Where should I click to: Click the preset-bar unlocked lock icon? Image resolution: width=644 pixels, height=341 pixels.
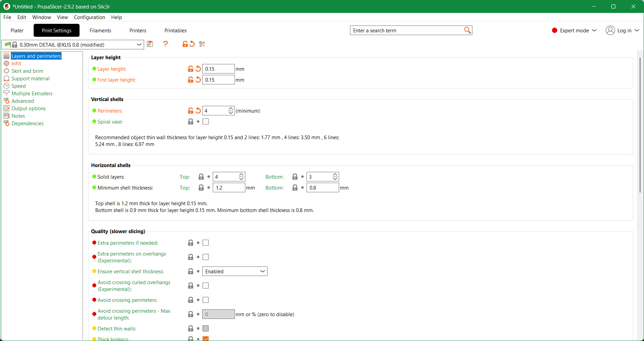(185, 44)
